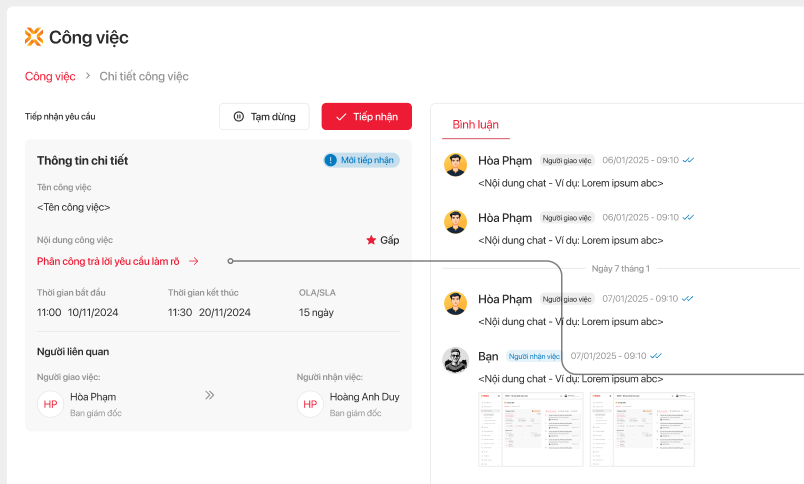This screenshot has width=804, height=484.
Task: Click the double chevron between assigner and assignee
Action: [x=210, y=395]
